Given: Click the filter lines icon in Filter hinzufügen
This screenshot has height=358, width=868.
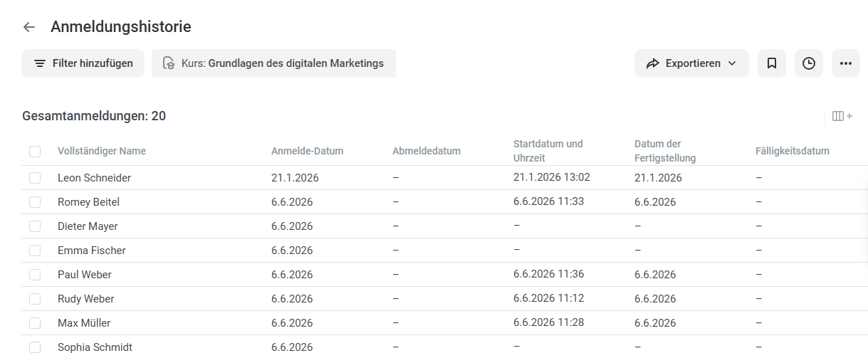Looking at the screenshot, I should [40, 63].
